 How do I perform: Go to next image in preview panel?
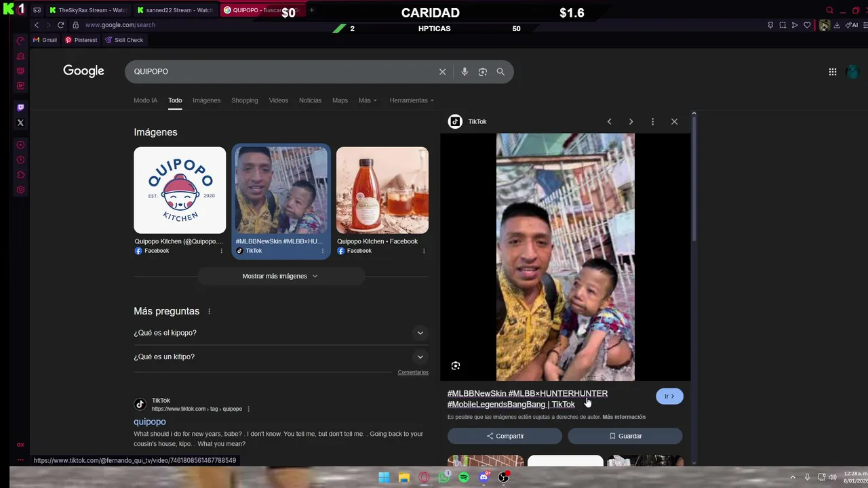(631, 121)
